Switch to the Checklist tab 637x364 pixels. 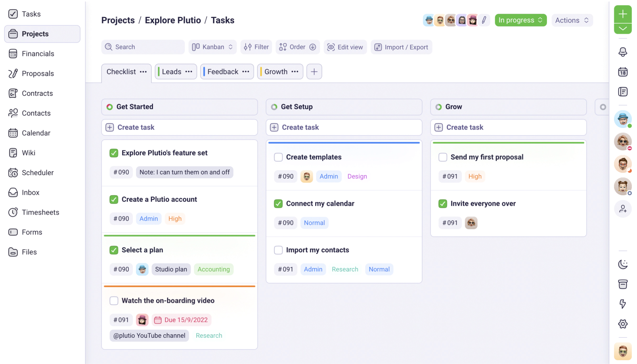point(121,72)
